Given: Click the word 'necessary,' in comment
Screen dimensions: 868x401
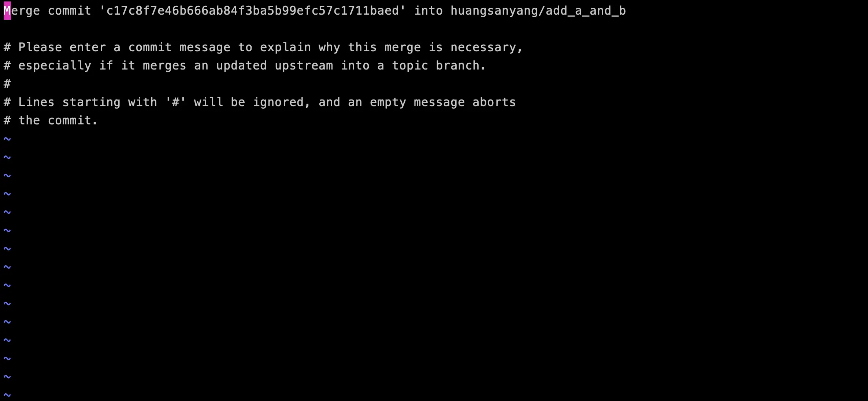Looking at the screenshot, I should (x=487, y=47).
